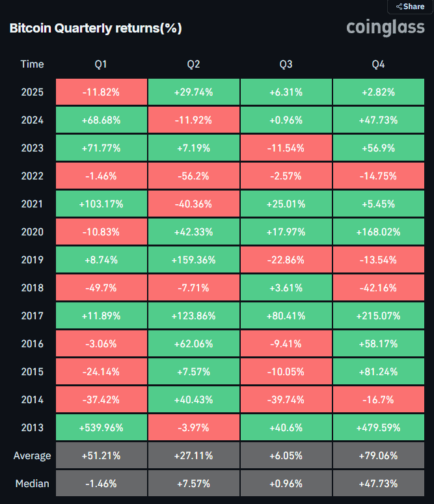Click the Time column header
The width and height of the screenshot is (434, 504).
tap(32, 64)
